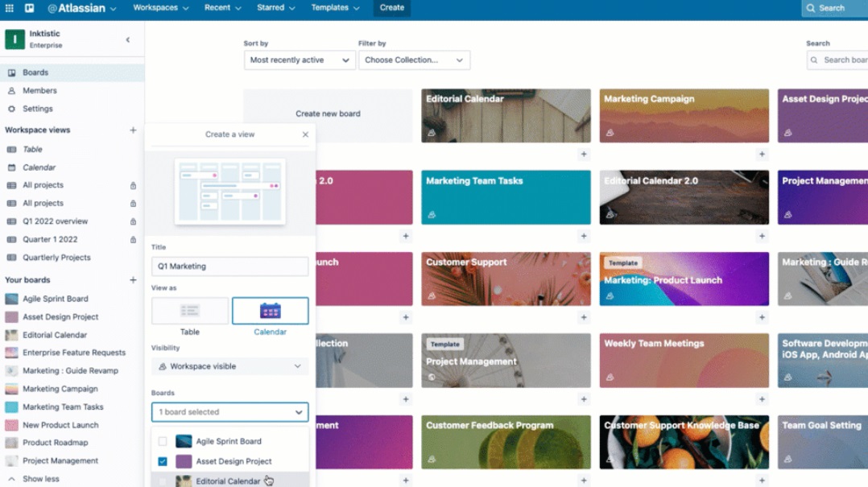
Task: Click the Q1 Marketing title field
Action: coord(229,266)
